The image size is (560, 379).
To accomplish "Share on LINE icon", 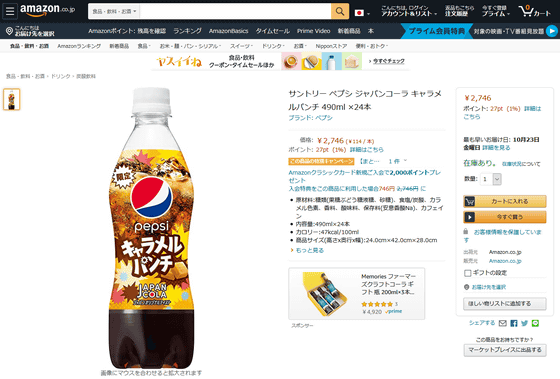I will point(535,323).
